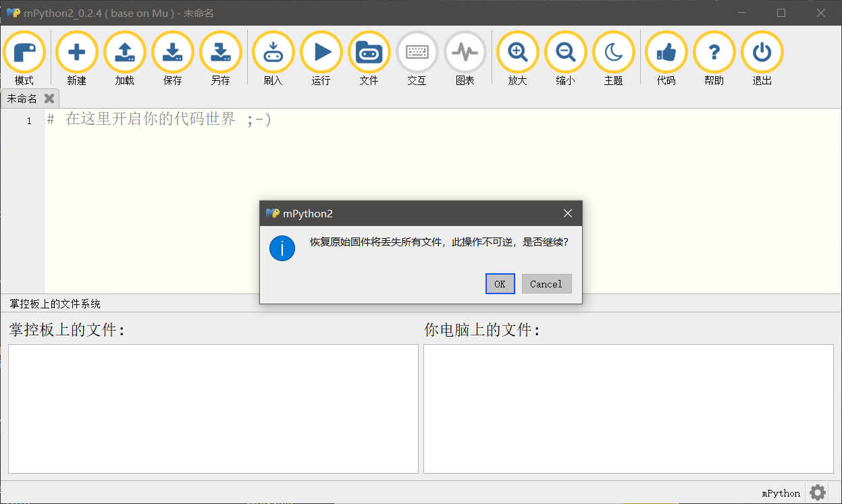Choose 另存 to save as
842x504 pixels.
(220, 59)
